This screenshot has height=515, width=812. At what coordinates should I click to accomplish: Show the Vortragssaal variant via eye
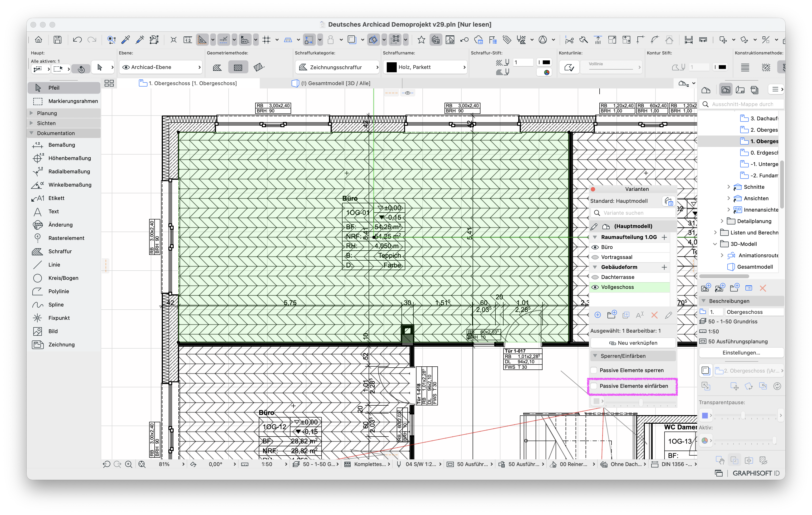click(x=595, y=257)
